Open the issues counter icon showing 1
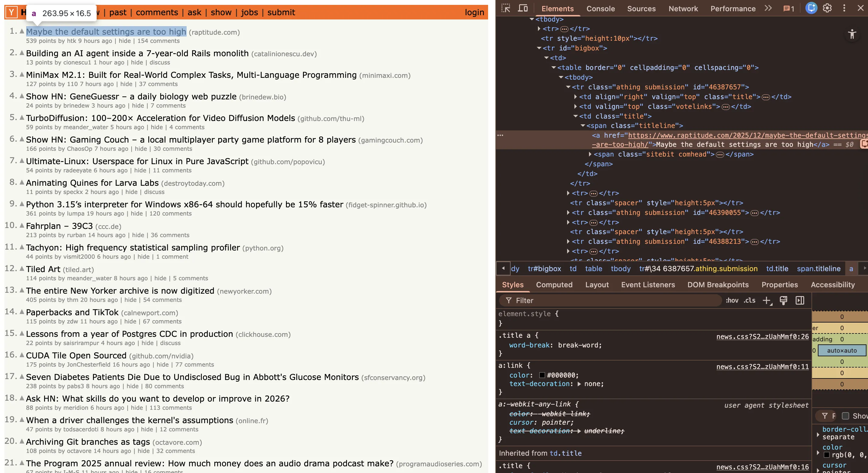This screenshot has height=473, width=868. pos(788,9)
